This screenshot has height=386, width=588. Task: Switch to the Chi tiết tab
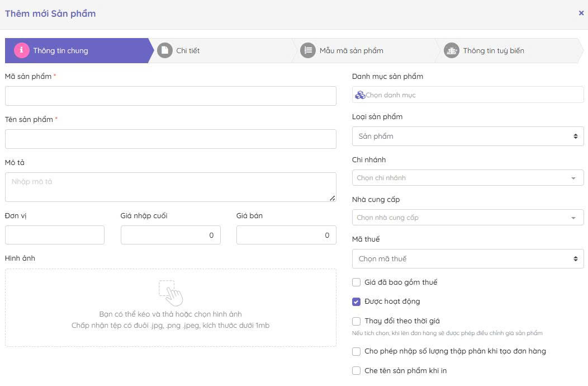187,50
